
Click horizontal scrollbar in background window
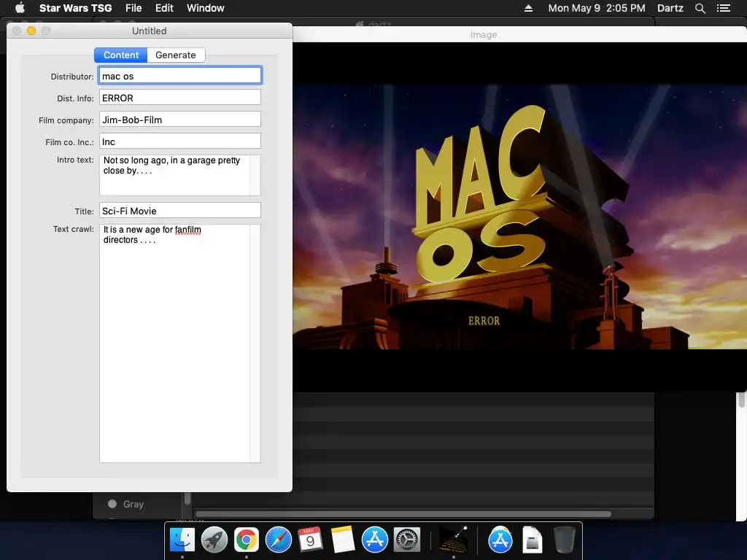coord(403,514)
